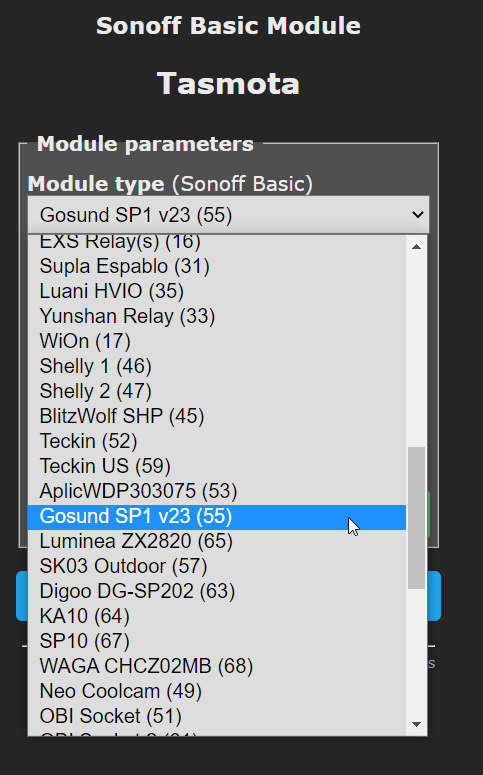Choose Luminea ZX2820 (65) module
This screenshot has height=775, width=483.
(217, 542)
